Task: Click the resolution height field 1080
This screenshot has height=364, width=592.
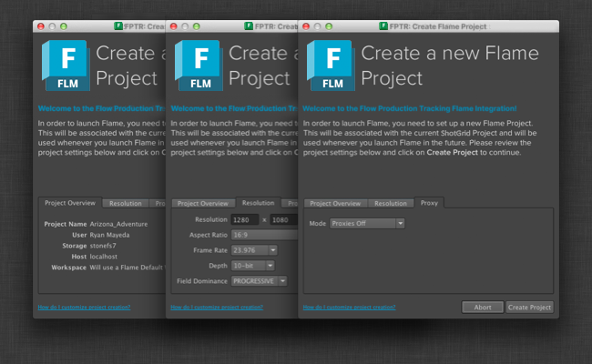Action: 283,219
